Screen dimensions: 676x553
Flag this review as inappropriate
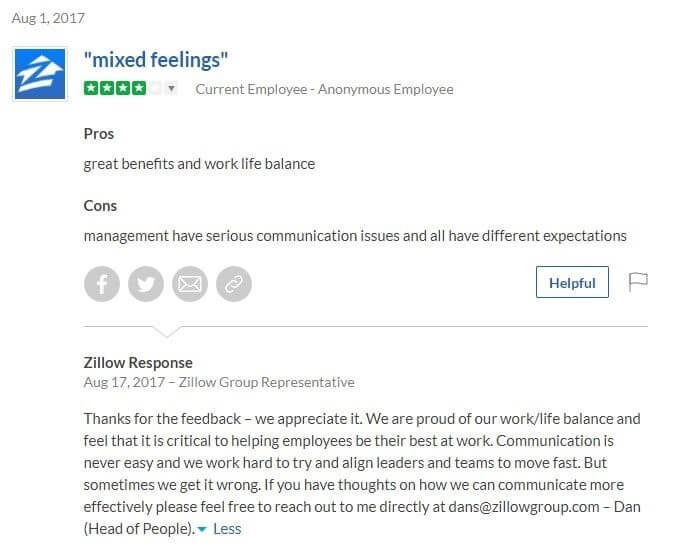(638, 282)
